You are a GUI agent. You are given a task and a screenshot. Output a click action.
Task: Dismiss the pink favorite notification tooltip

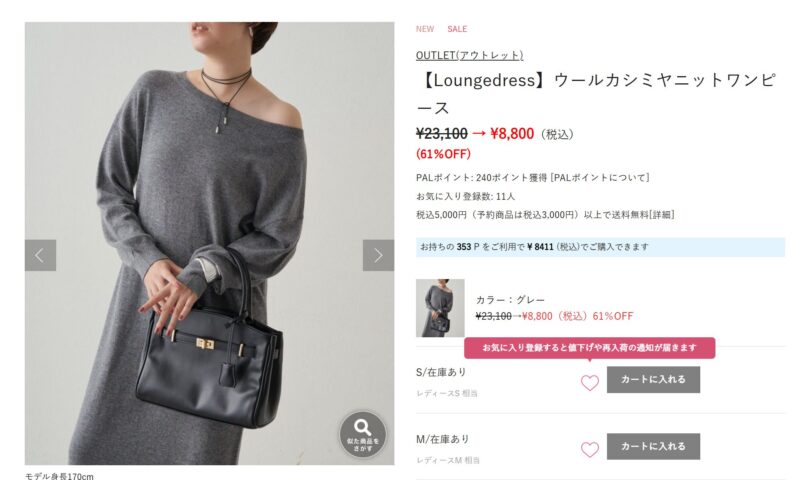tap(589, 348)
